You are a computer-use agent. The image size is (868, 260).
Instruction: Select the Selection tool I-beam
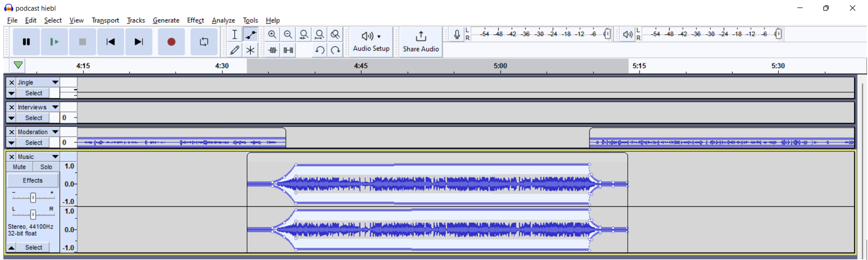pos(235,35)
